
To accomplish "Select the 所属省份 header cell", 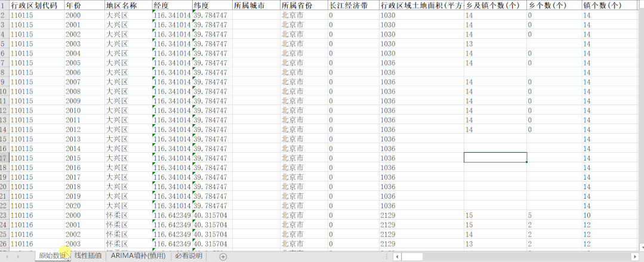I will (304, 5).
